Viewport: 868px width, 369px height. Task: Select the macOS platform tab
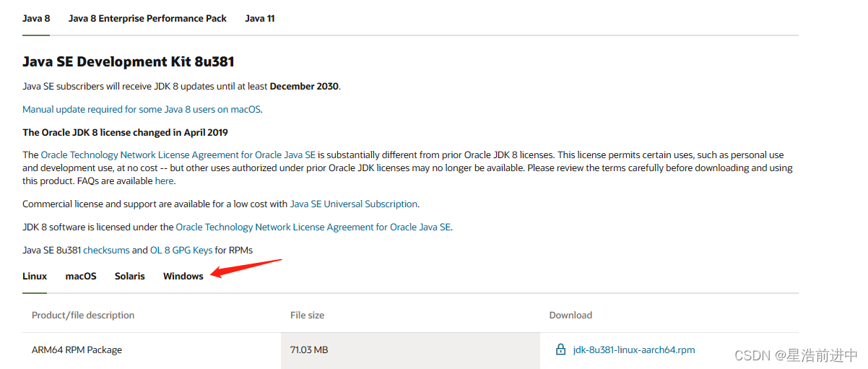point(81,276)
